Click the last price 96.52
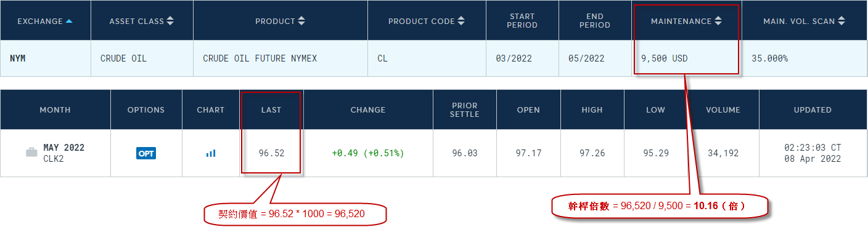868x235 pixels. point(271,153)
